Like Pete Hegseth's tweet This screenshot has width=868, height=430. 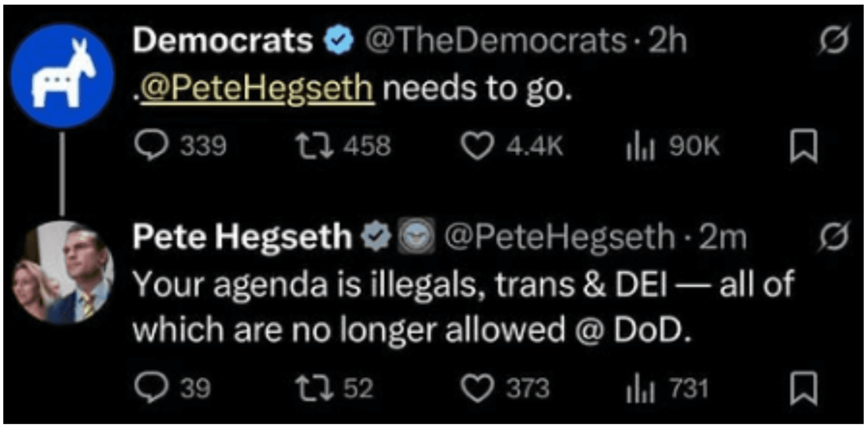click(x=476, y=389)
